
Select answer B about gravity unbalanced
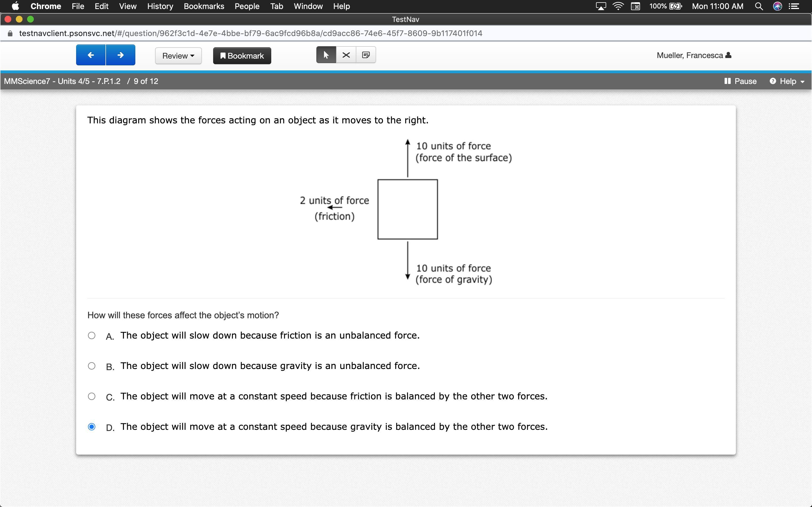tap(92, 366)
